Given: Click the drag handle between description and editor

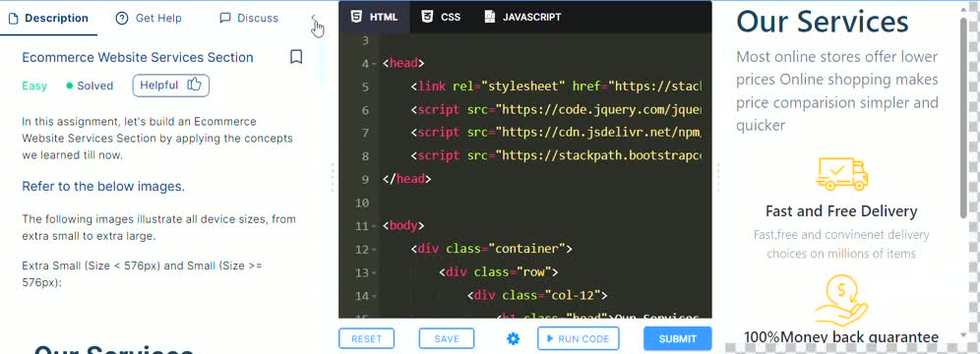Looking at the screenshot, I should tap(332, 177).
